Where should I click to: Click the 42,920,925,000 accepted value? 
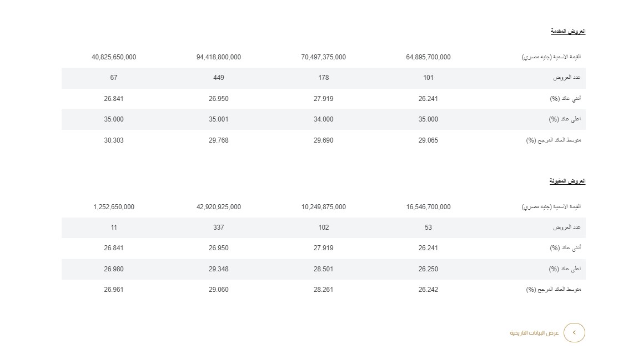point(219,207)
